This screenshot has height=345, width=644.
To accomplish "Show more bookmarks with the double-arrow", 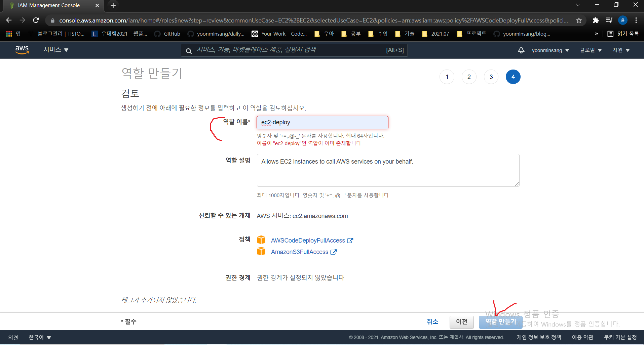I will (597, 34).
